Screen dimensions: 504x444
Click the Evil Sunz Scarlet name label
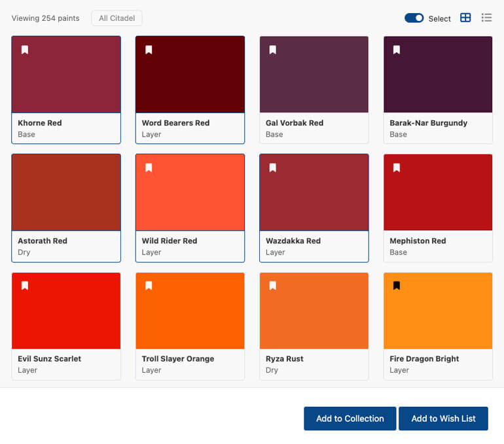[50, 358]
